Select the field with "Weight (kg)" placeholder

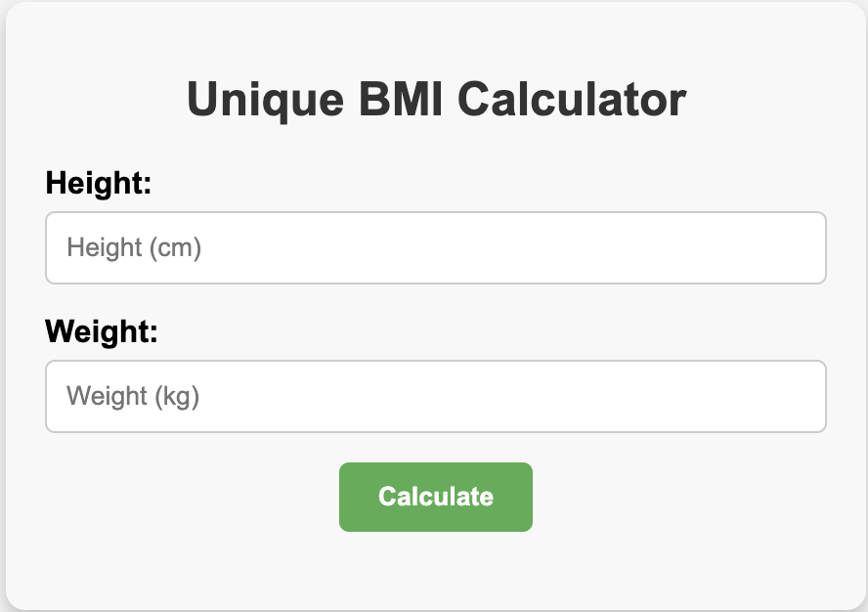coord(436,397)
